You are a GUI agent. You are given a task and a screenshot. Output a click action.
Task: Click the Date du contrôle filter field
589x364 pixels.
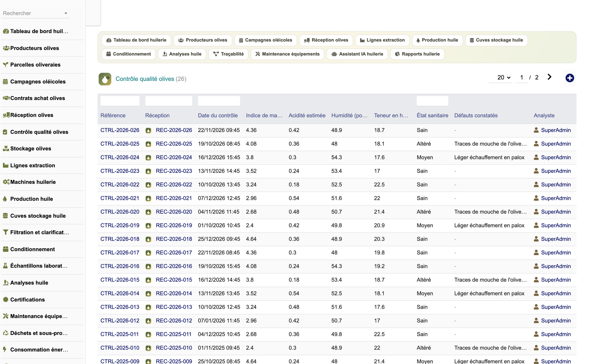point(219,101)
